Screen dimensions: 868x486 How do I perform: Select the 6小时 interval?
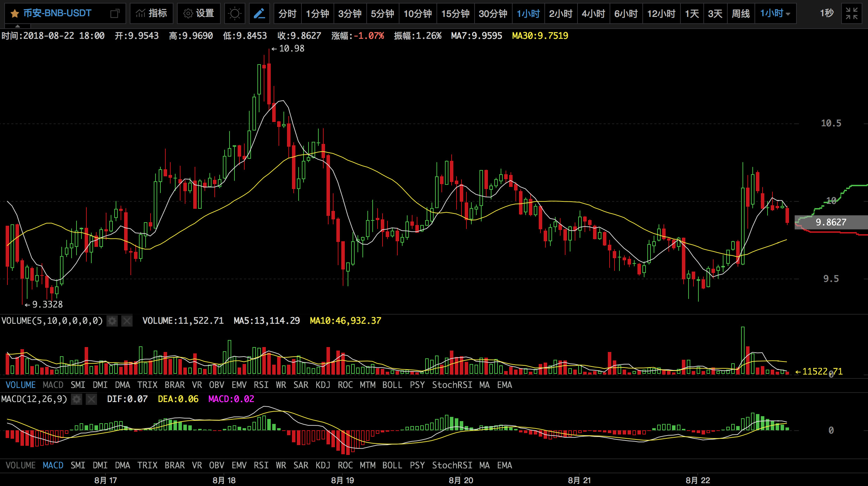point(626,14)
